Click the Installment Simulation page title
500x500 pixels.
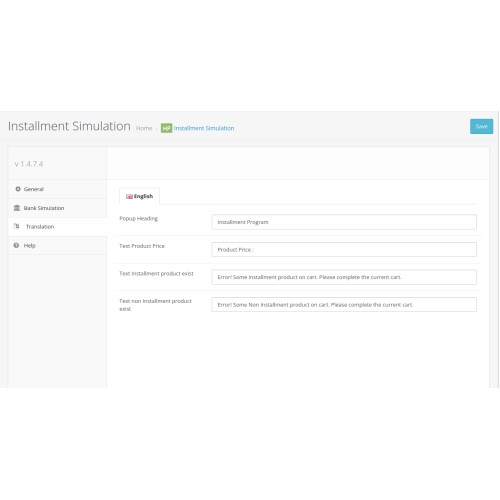tap(69, 126)
